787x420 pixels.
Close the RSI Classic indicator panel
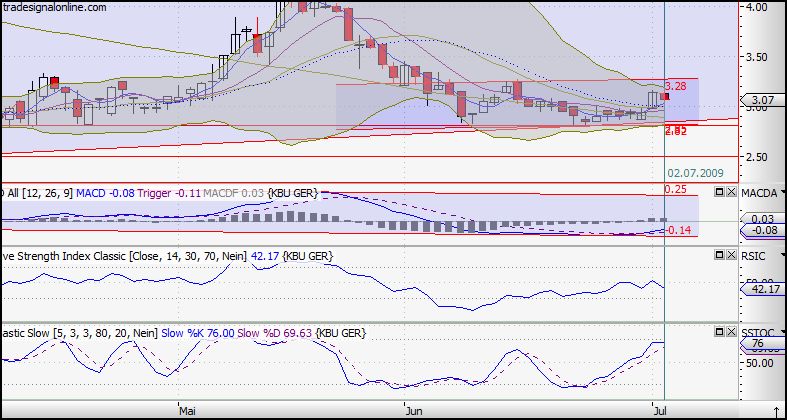pos(731,256)
